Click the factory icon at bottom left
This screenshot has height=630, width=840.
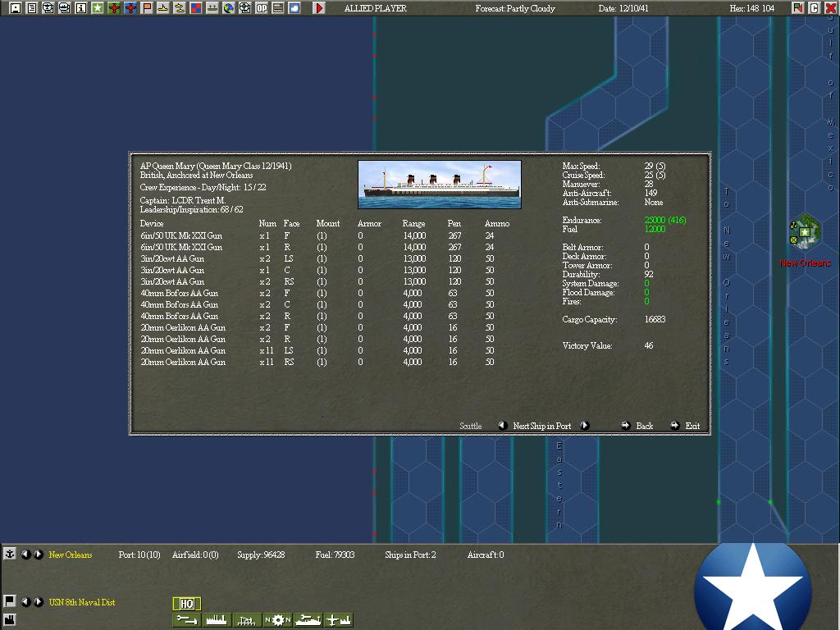[10, 621]
